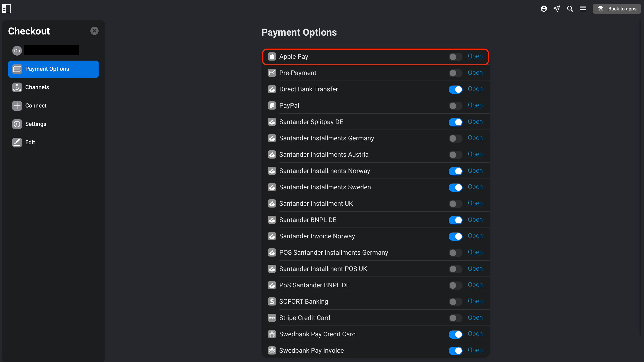Click Open for Swedbank Pay Credit Card
This screenshot has width=644, height=362.
(x=475, y=334)
